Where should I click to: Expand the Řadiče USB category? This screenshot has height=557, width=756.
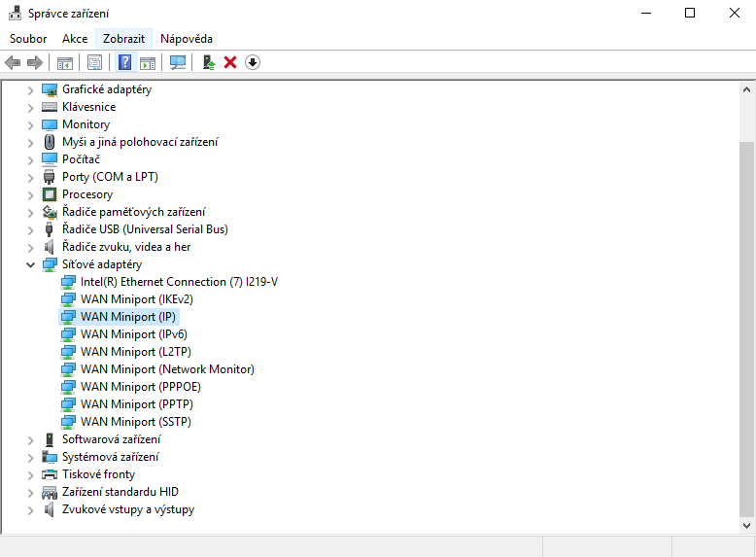pos(30,229)
